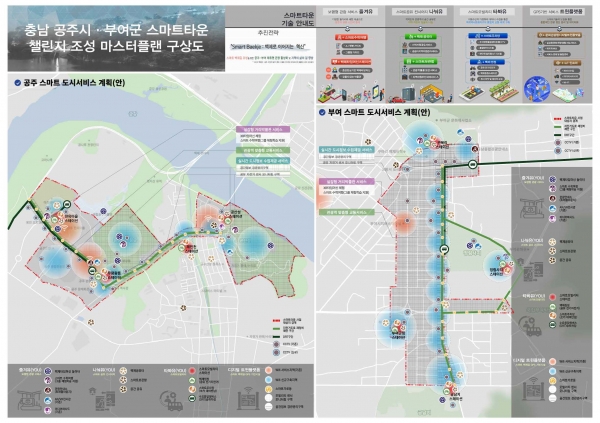Select the navy icon under 즐겨유 in Gongju legend
This screenshot has height=423, width=600.
48,371
